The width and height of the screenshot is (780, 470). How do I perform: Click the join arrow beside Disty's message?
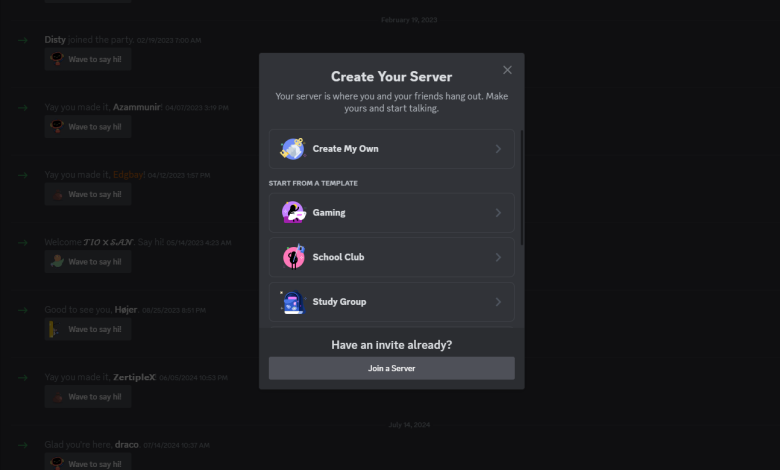(23, 40)
